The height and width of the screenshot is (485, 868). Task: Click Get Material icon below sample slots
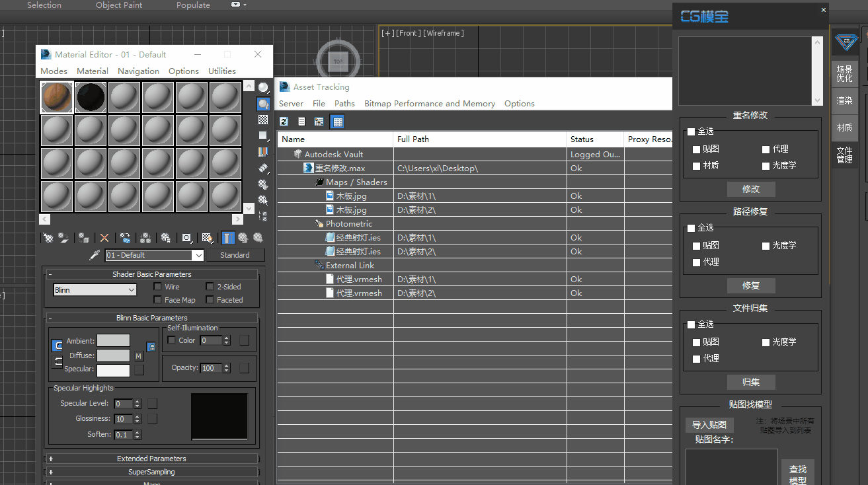(x=48, y=238)
